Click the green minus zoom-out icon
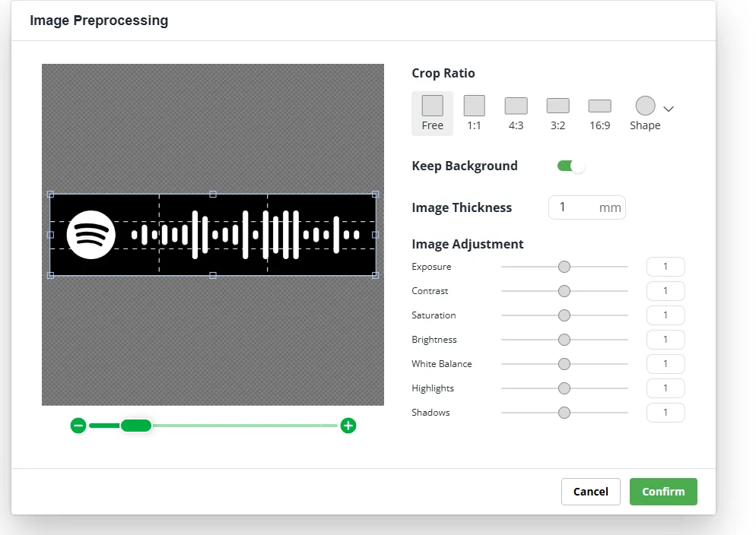 point(78,426)
